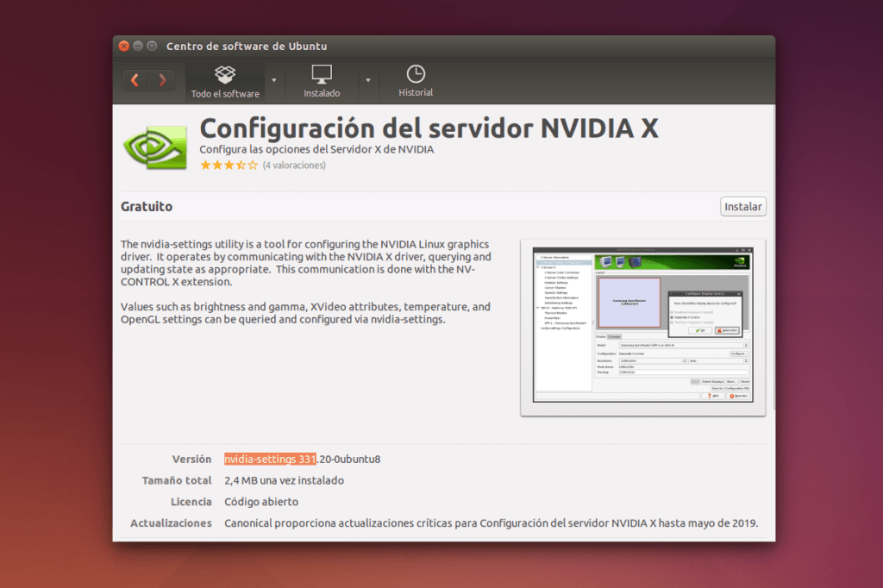The image size is (883, 588).
Task: Expand the Instalado dropdown arrow
Action: click(x=367, y=80)
